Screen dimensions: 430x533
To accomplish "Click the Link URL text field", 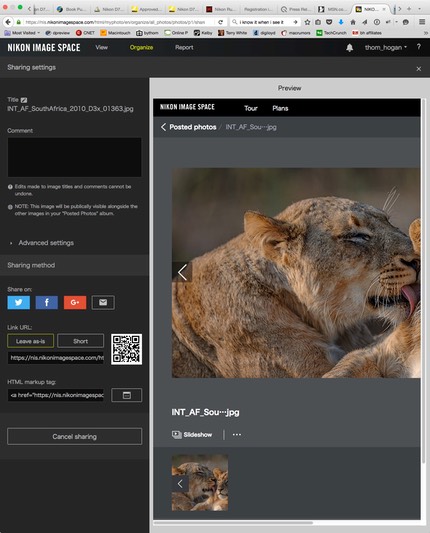I will pyautogui.click(x=56, y=358).
